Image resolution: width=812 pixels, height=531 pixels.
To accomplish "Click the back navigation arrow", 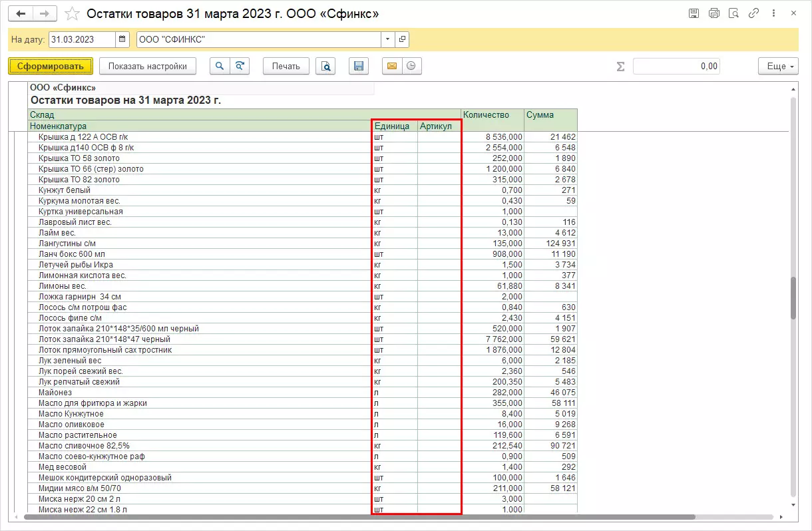I will [x=22, y=14].
